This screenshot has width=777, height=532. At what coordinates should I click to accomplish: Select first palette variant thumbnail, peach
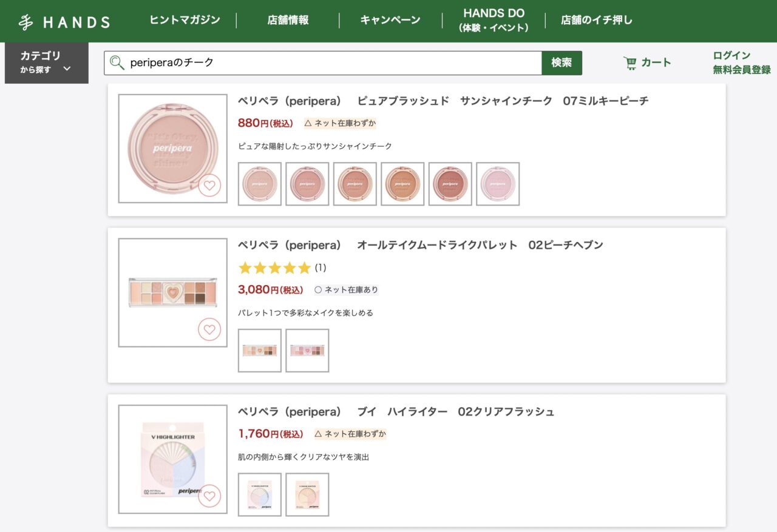pos(260,351)
